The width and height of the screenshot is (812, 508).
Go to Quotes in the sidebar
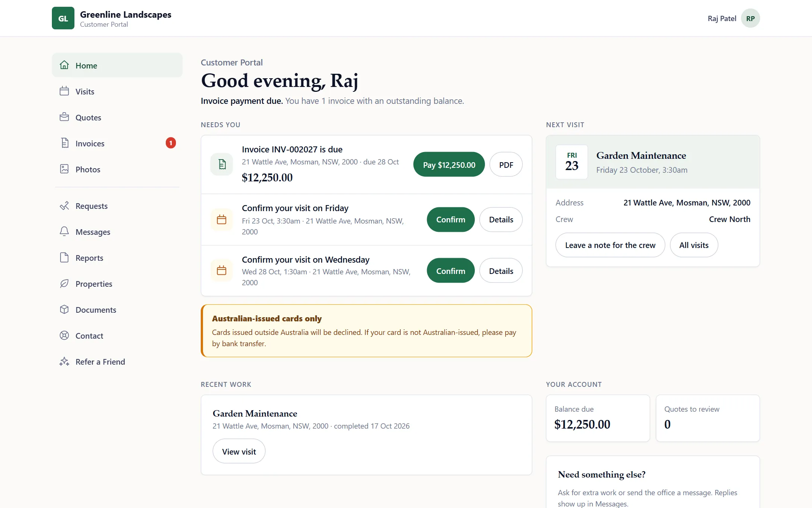click(x=117, y=117)
